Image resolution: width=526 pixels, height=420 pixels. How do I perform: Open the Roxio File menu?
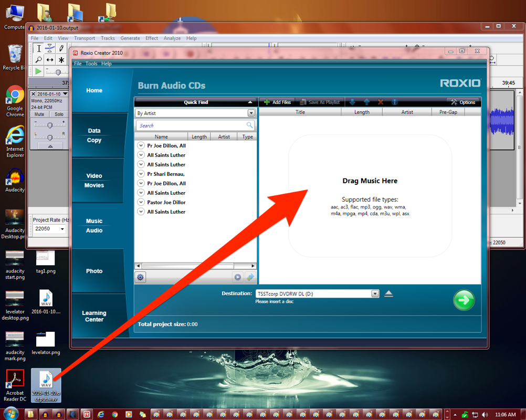coord(78,64)
